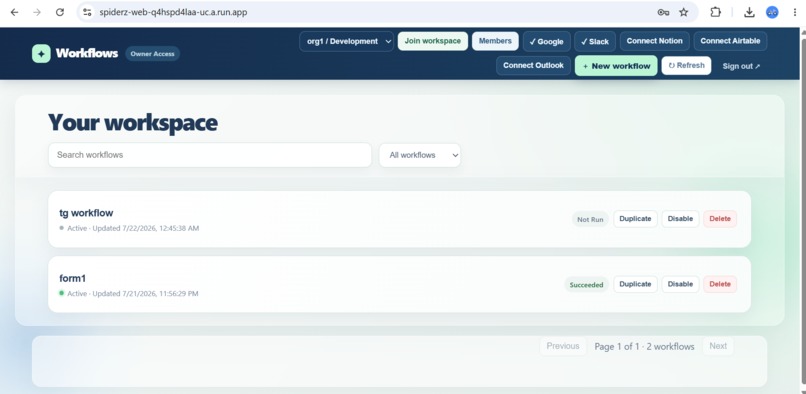Click the browser forward arrow
The width and height of the screenshot is (806, 394).
(x=37, y=12)
